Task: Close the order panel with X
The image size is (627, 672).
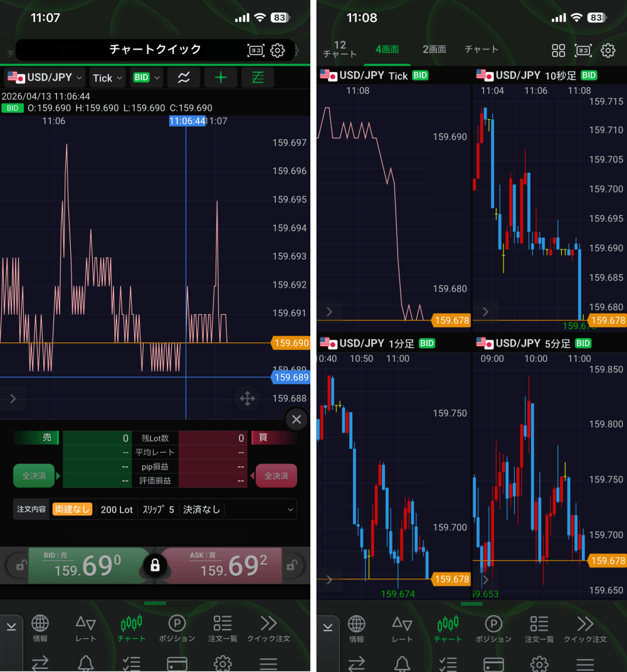Action: pos(297,419)
